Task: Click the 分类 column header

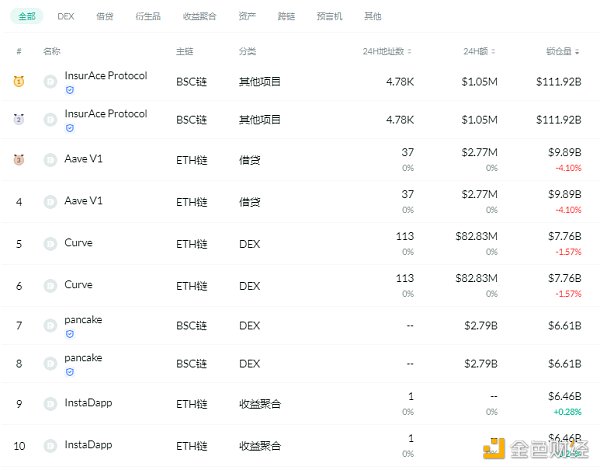Action: pyautogui.click(x=247, y=51)
